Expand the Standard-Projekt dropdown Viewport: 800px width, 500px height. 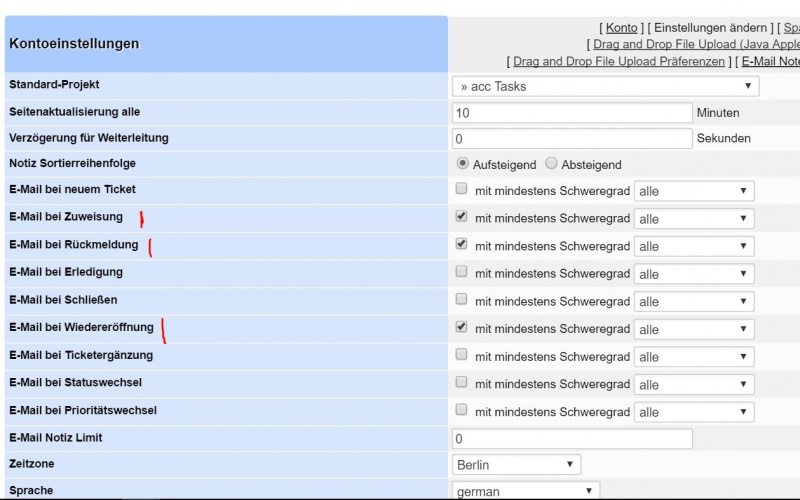click(605, 86)
